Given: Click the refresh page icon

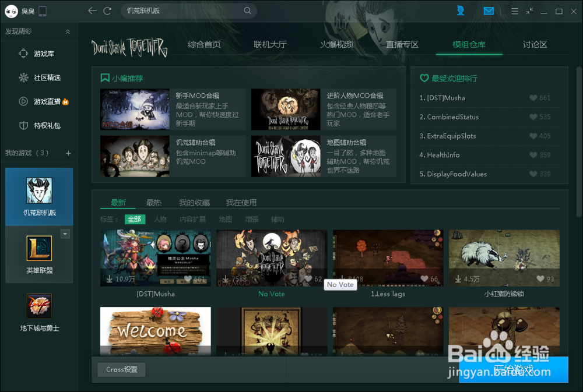Looking at the screenshot, I should click(x=107, y=10).
